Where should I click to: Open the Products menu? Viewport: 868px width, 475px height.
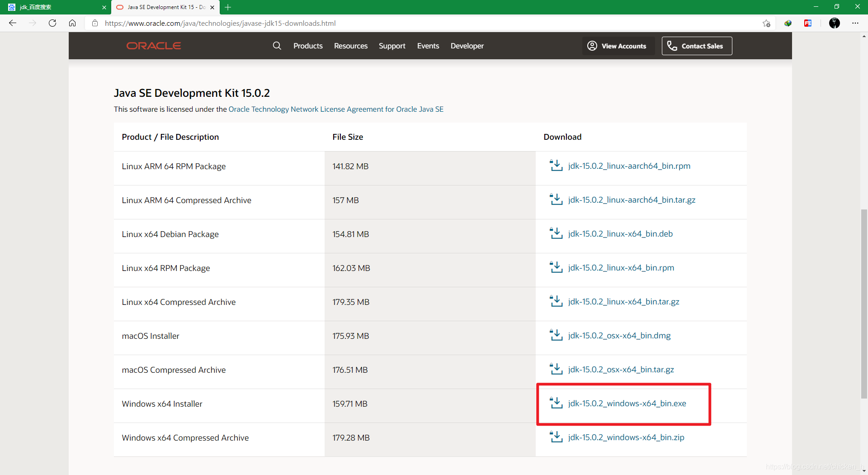(308, 46)
